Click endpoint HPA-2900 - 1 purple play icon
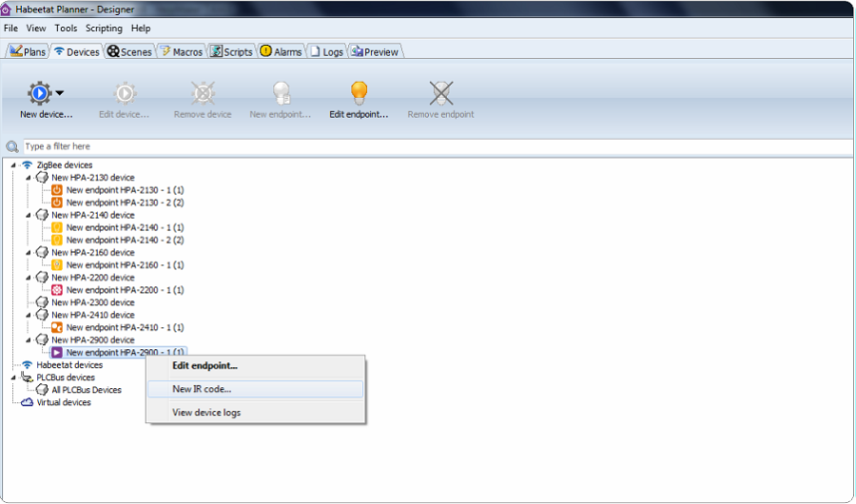Screen dimensions: 856x504 (57, 353)
